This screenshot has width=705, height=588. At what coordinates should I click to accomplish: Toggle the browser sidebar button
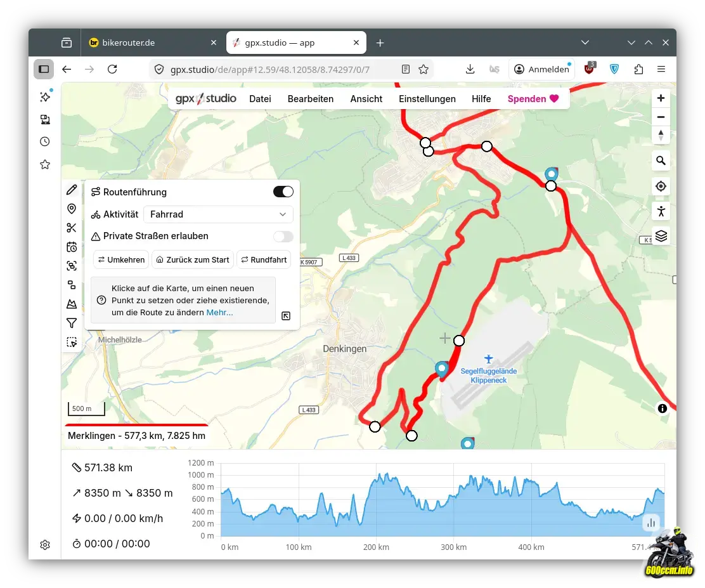(x=44, y=69)
